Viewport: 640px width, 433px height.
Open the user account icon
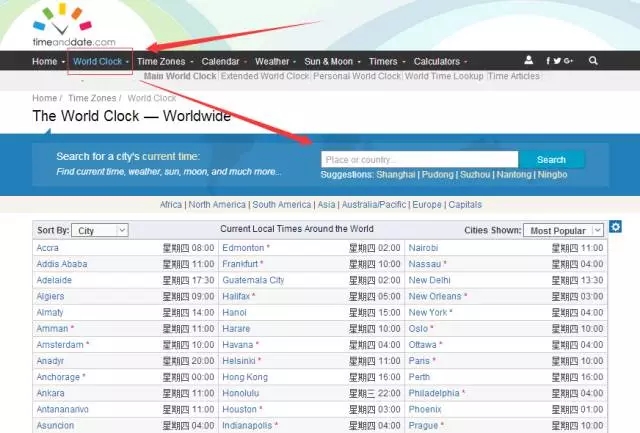click(528, 61)
